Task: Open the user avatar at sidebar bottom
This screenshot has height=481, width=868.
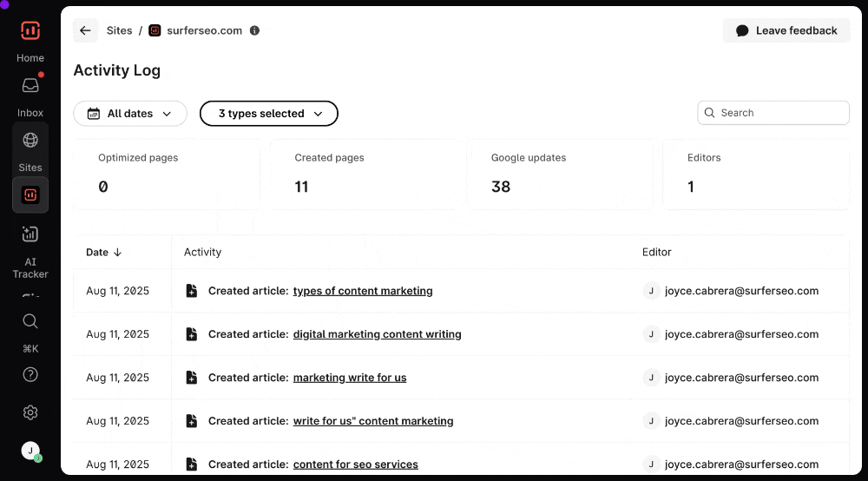Action: point(30,451)
